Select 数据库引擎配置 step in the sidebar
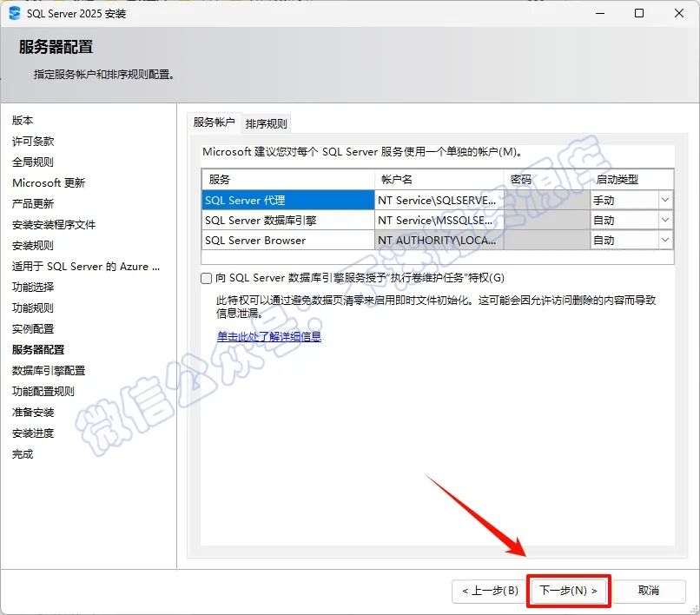 pos(49,370)
